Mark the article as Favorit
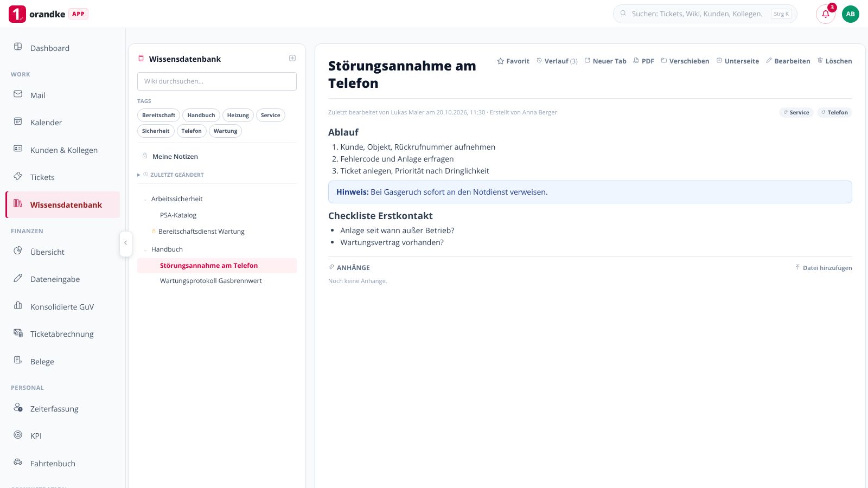 (x=513, y=61)
